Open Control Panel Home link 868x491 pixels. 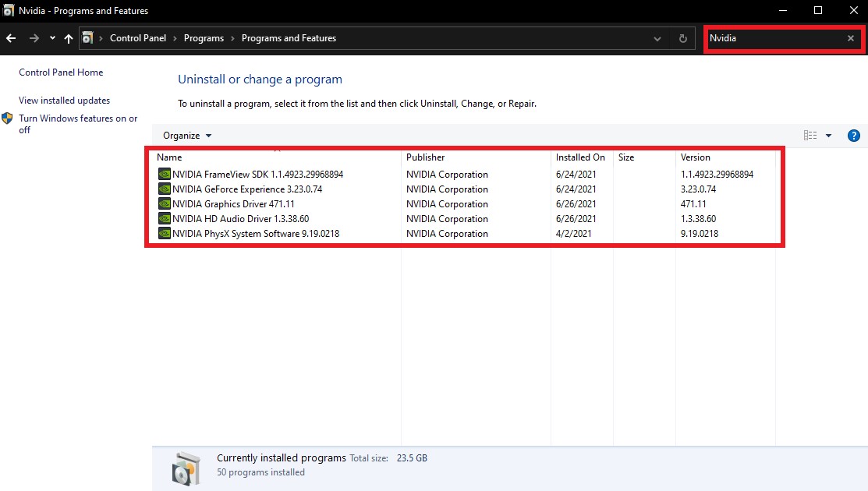(61, 72)
